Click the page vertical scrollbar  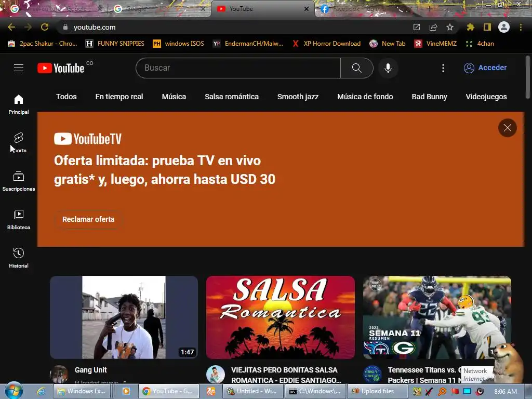pyautogui.click(x=528, y=76)
